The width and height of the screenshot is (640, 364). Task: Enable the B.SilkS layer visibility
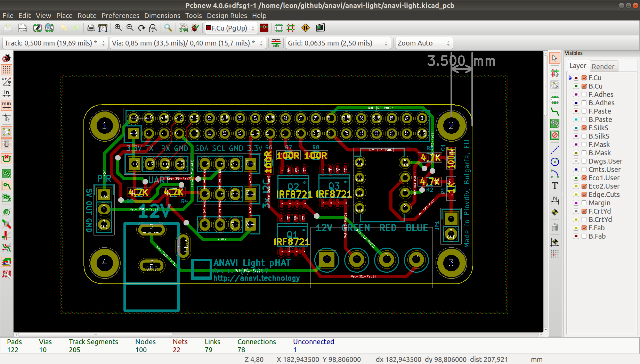(584, 136)
